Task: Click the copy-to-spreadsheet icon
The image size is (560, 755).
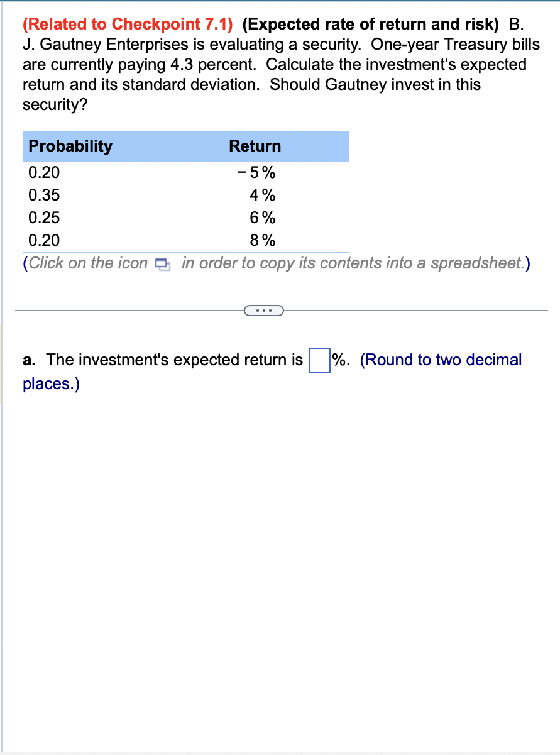Action: tap(162, 264)
